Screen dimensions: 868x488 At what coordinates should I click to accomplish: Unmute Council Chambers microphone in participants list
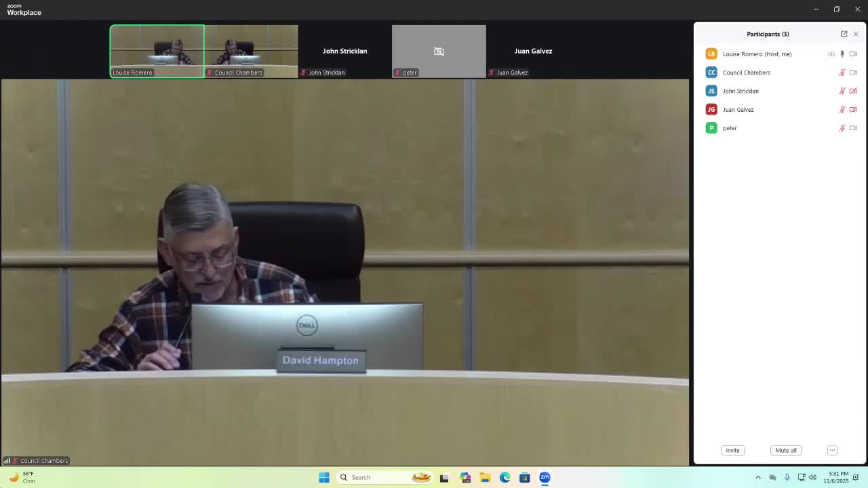click(842, 73)
